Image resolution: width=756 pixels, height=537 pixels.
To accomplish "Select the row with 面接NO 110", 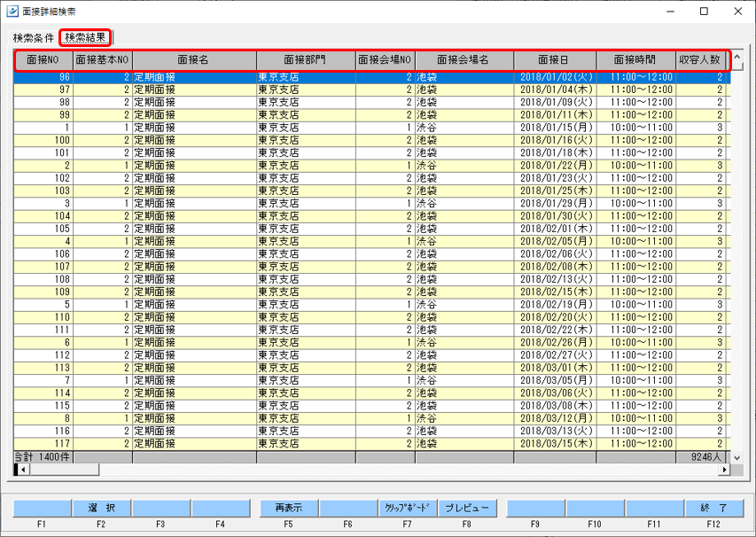I will tap(371, 317).
